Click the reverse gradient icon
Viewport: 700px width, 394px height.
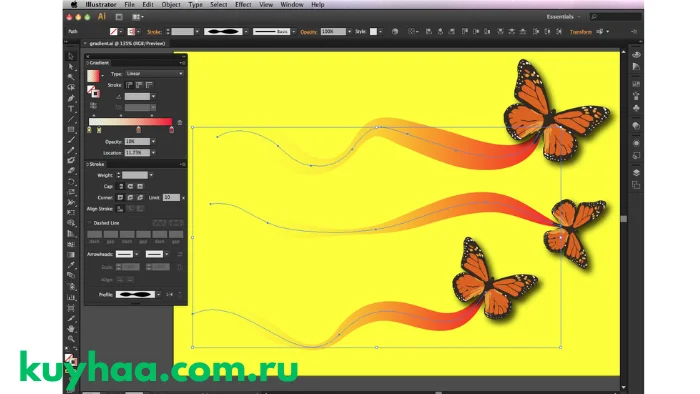tap(93, 106)
